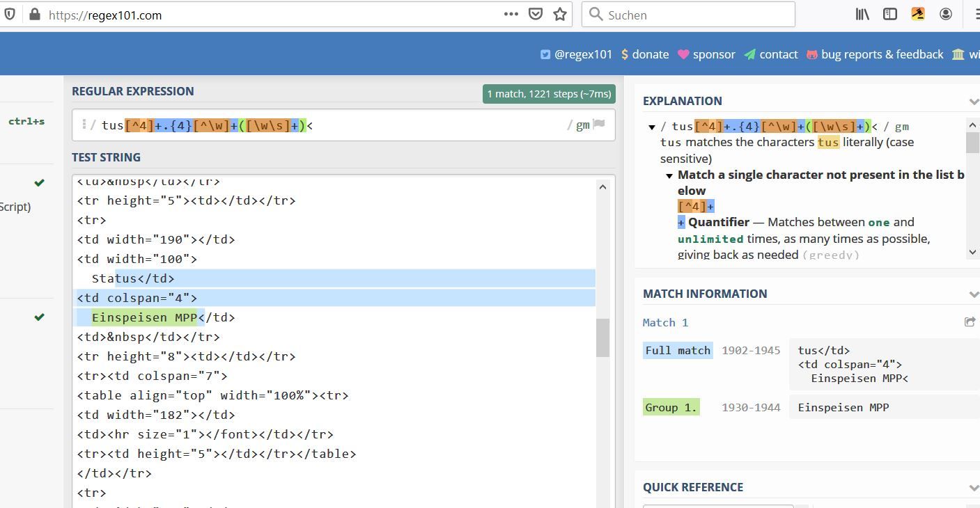The width and height of the screenshot is (980, 508).
Task: Open regex flags via the flag icon
Action: [x=599, y=125]
